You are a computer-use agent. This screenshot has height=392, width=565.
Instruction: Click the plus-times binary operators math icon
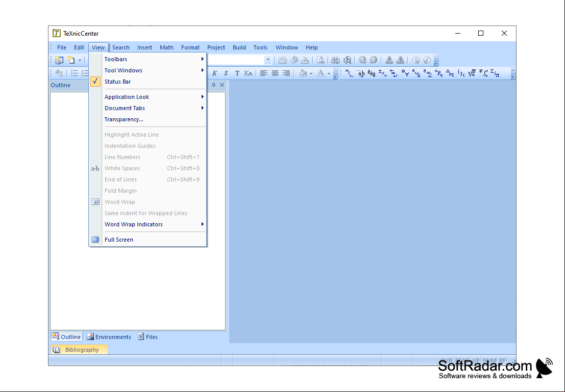(x=383, y=73)
